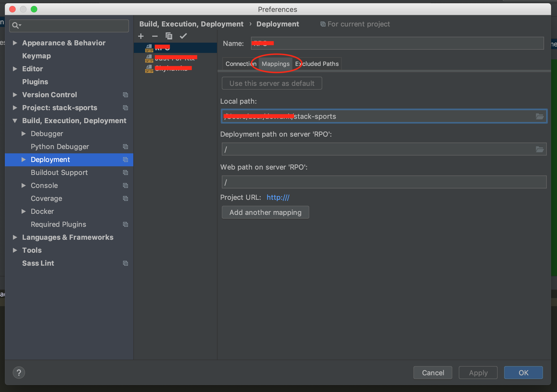Viewport: 557px width, 392px height.
Task: Expand Languages & Frameworks section
Action: 15,237
